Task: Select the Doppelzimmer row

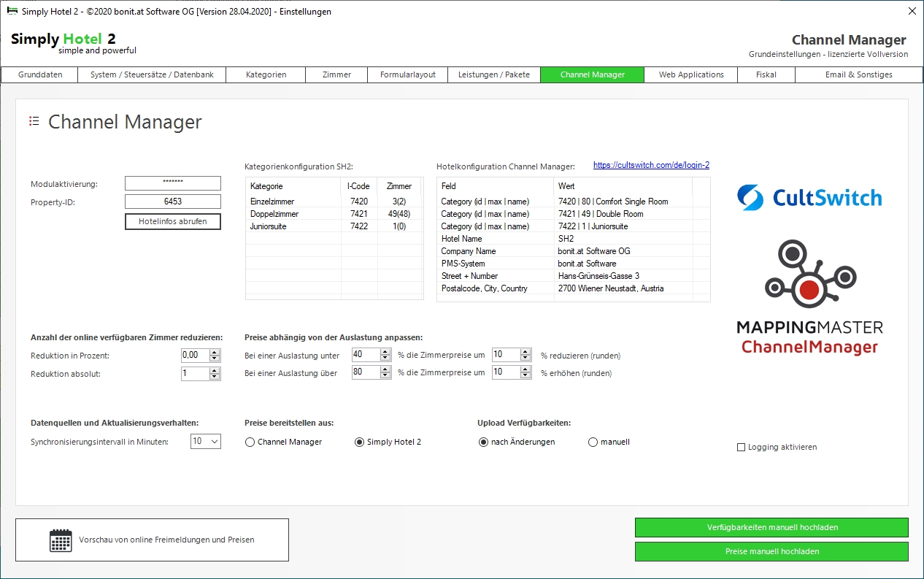Action: point(334,214)
